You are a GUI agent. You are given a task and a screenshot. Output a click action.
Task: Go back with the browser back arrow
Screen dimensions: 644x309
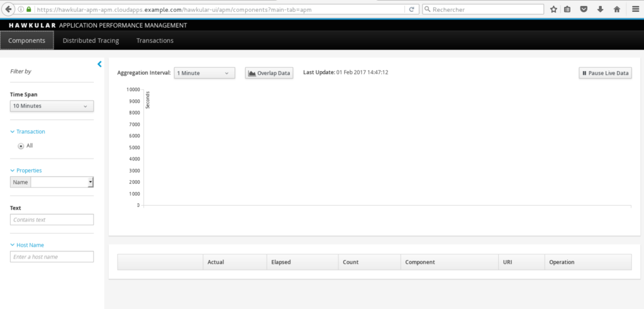tap(8, 9)
